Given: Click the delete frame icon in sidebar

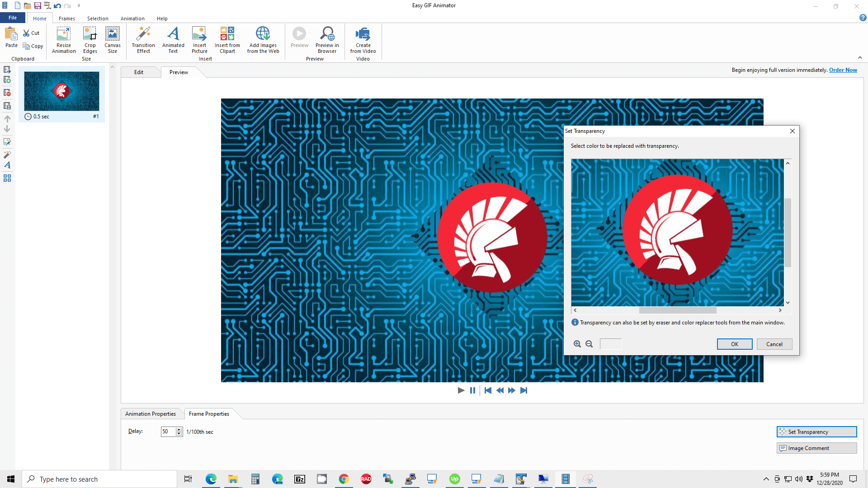Looking at the screenshot, I should (x=7, y=93).
